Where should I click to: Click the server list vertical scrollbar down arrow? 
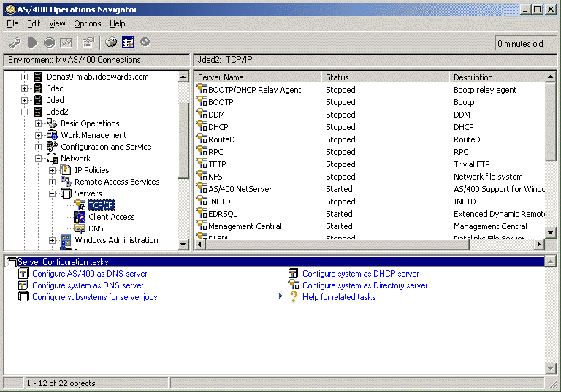552,232
